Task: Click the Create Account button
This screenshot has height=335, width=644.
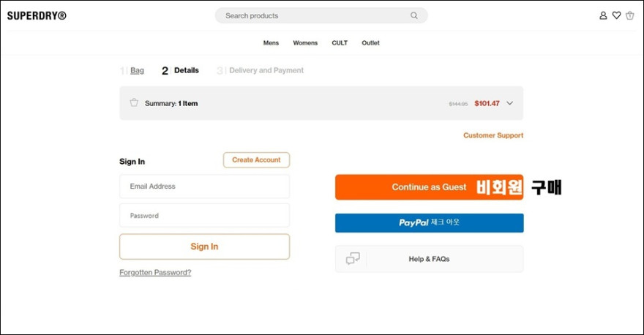Action: click(x=256, y=160)
